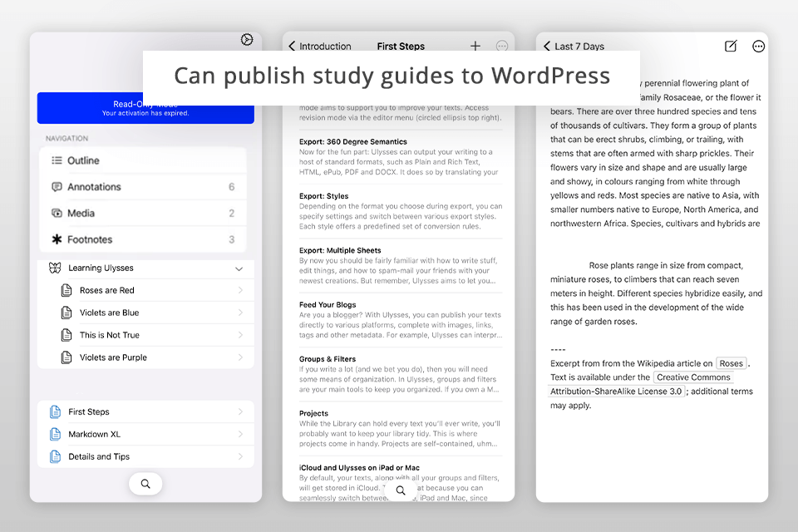This screenshot has width=798, height=532.
Task: Open the Export: Styles sheet
Action: [x=401, y=211]
